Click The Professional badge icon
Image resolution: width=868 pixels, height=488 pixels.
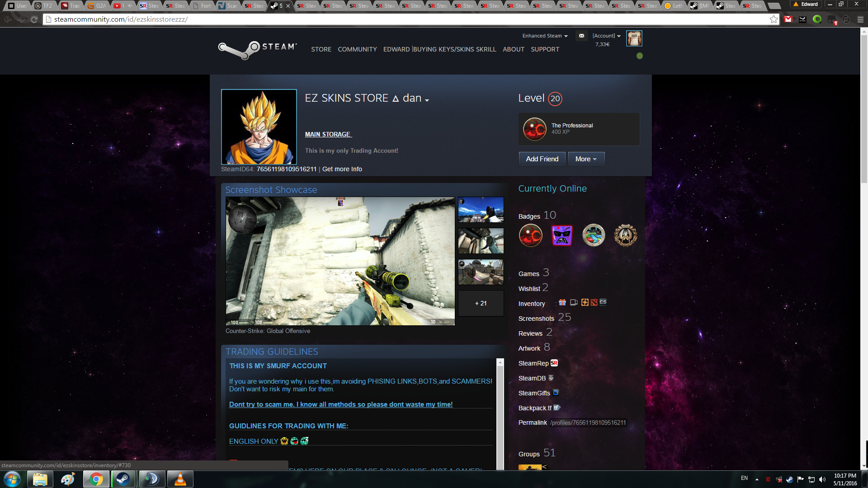click(534, 129)
